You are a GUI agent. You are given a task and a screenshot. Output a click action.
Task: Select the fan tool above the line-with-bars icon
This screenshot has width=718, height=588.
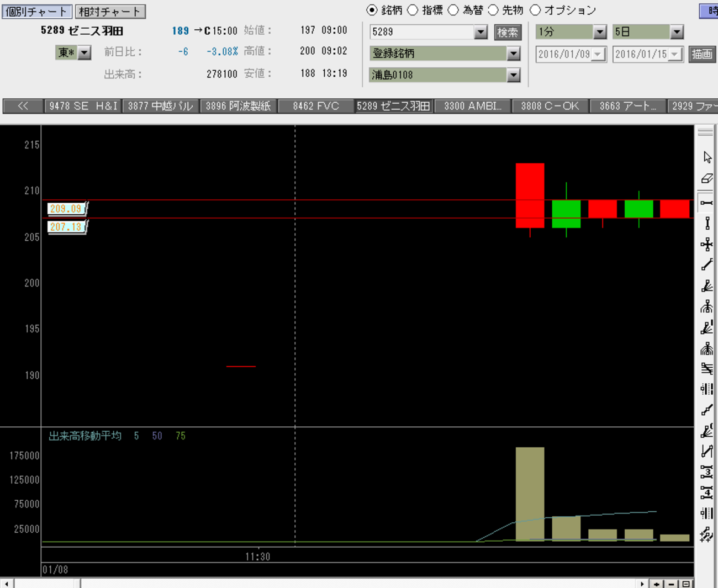click(x=707, y=431)
